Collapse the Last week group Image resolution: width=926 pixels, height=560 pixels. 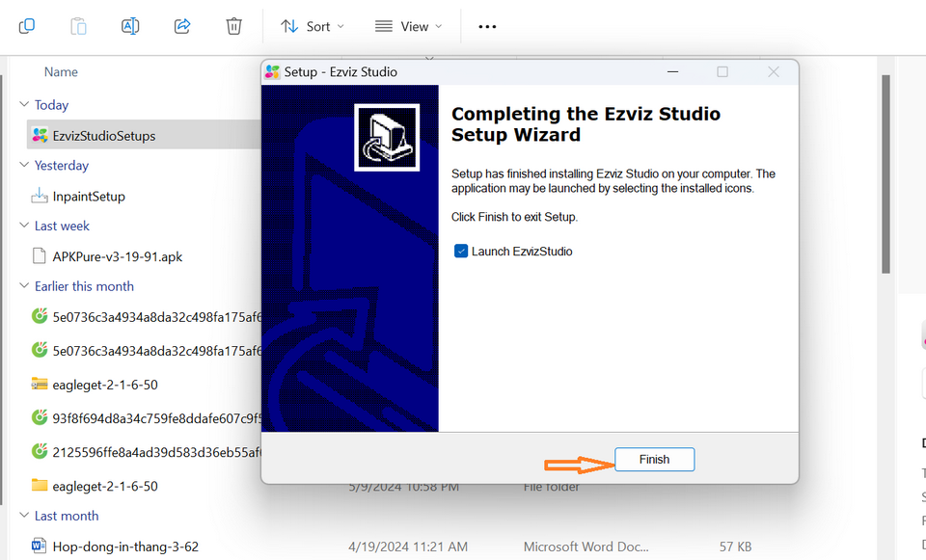click(24, 226)
